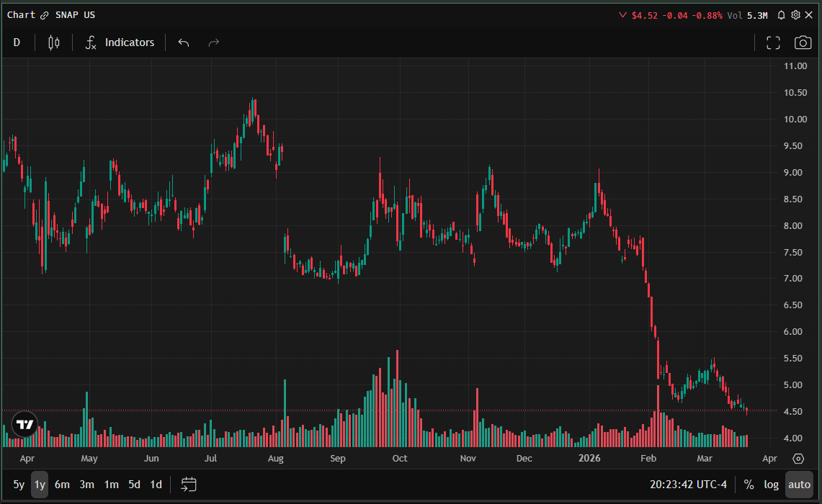The image size is (822, 504).
Task: Select the 5y time range
Action: coord(19,485)
